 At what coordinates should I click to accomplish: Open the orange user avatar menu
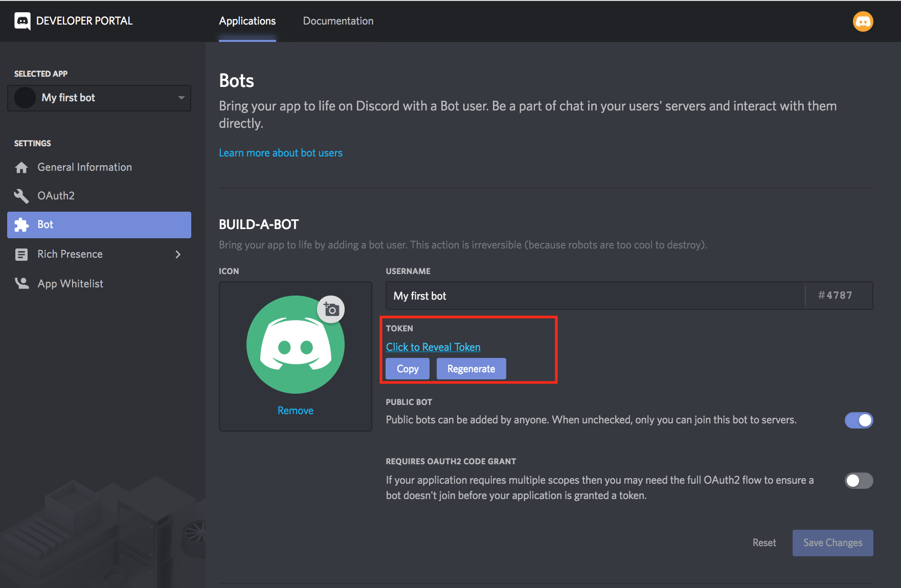coord(863,21)
